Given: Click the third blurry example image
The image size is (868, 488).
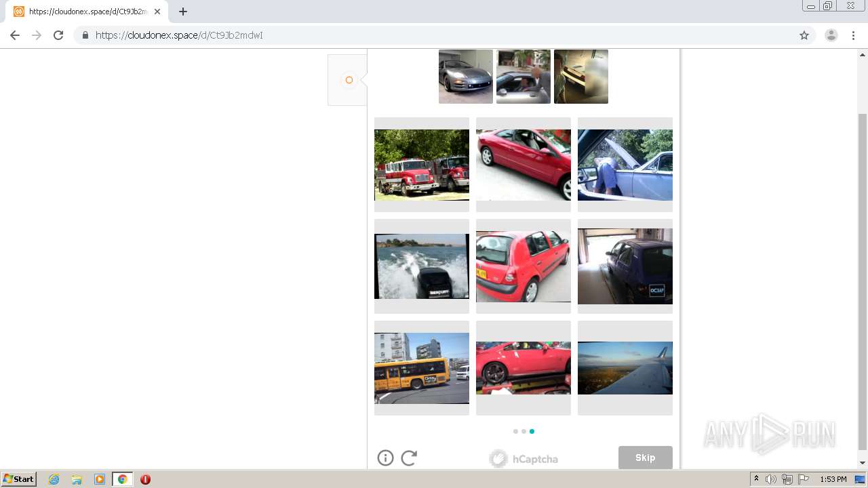Looking at the screenshot, I should pos(581,77).
